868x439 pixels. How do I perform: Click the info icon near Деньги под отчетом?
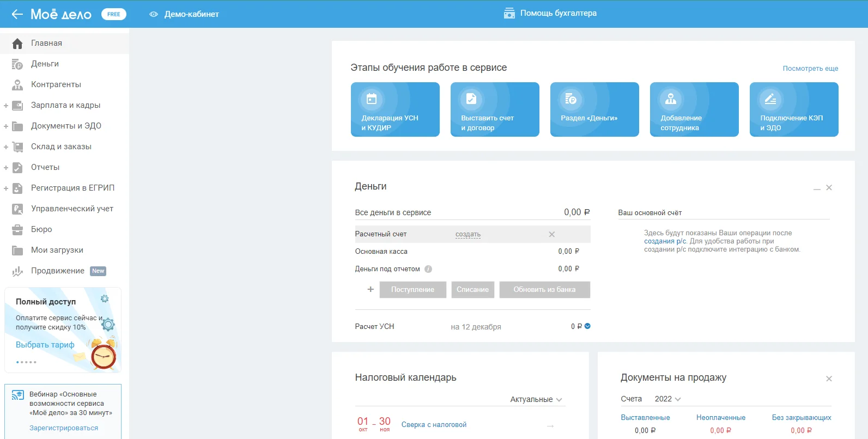click(428, 269)
